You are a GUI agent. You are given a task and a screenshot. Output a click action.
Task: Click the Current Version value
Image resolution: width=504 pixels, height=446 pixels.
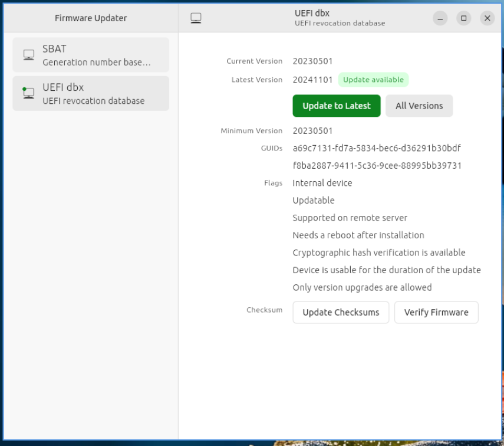click(312, 61)
